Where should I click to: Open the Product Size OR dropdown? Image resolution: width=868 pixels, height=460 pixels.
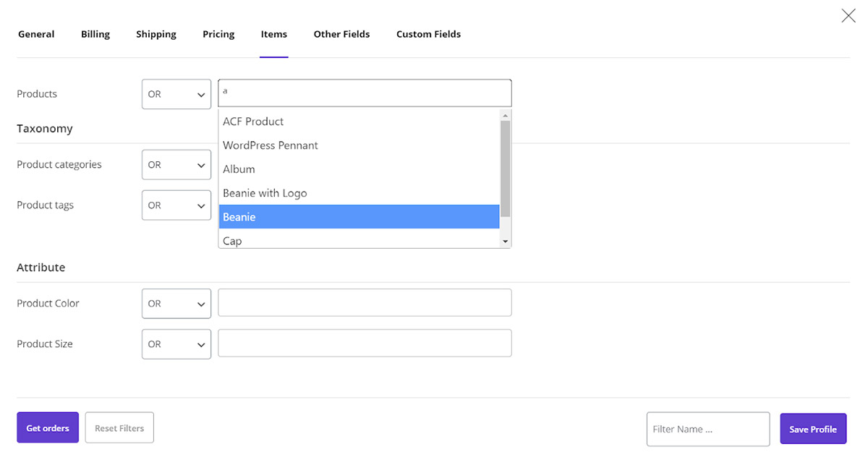tap(176, 344)
